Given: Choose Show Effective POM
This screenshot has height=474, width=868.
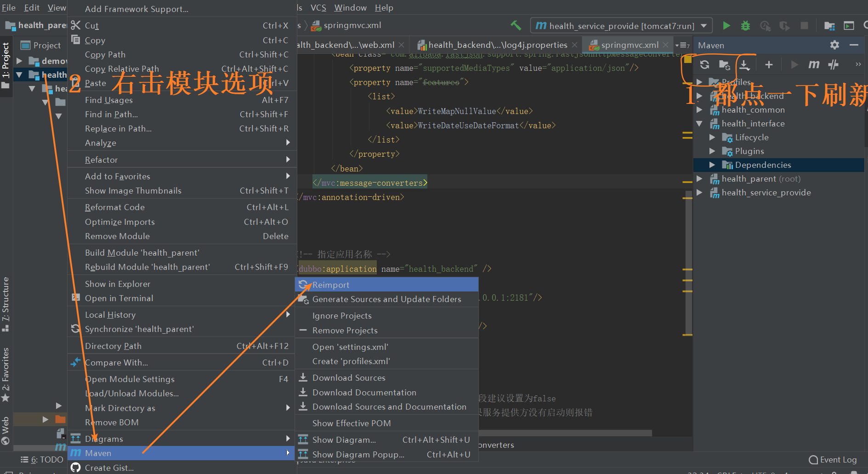Looking at the screenshot, I should click(386, 423).
